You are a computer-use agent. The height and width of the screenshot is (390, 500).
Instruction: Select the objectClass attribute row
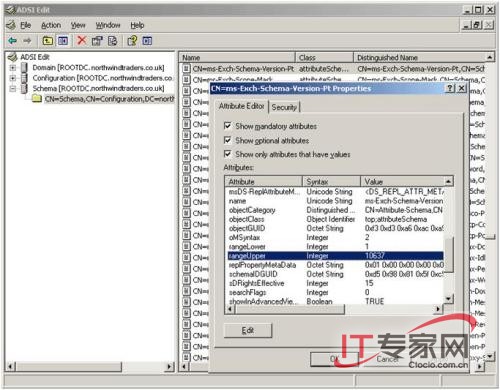335,219
